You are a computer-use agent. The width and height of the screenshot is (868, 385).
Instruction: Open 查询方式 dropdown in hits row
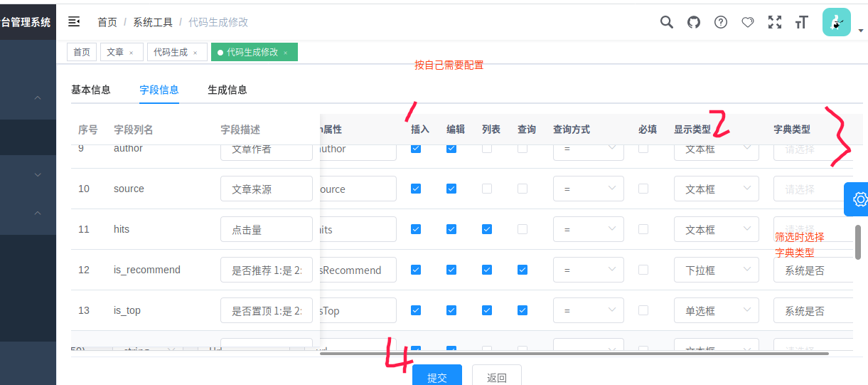pyautogui.click(x=589, y=229)
